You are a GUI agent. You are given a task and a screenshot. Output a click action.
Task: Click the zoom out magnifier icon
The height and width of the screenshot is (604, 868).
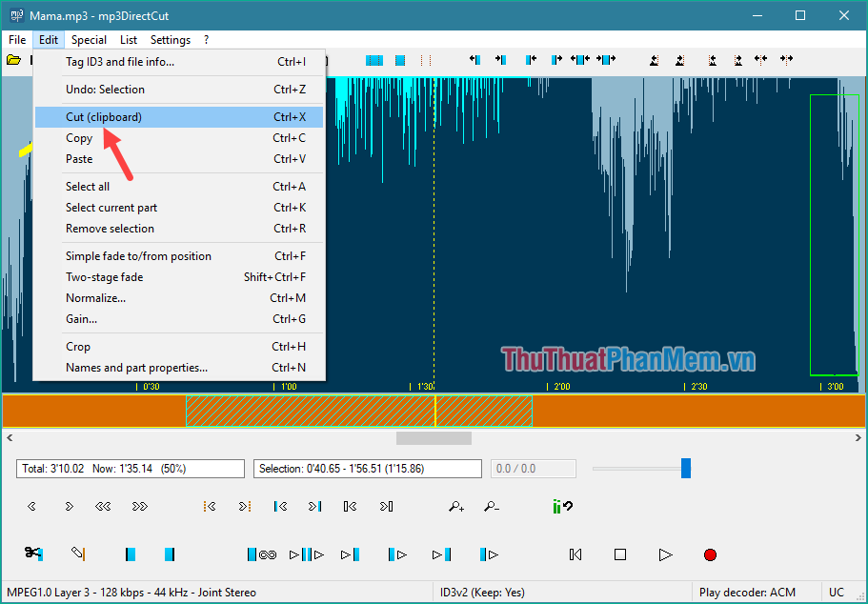(492, 506)
